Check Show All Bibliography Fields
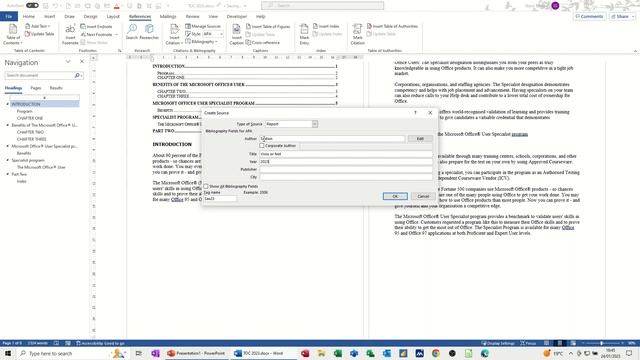Image resolution: width=640 pixels, height=360 pixels. point(206,186)
